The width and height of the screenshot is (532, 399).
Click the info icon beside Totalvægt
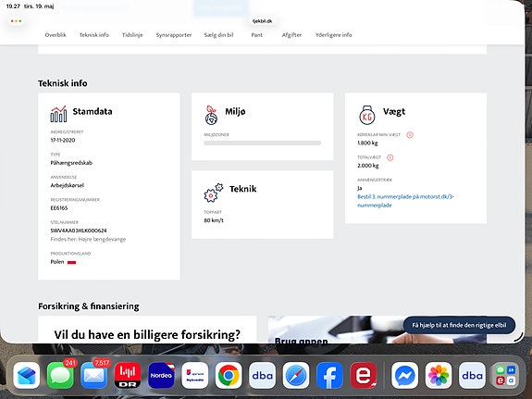click(x=390, y=157)
